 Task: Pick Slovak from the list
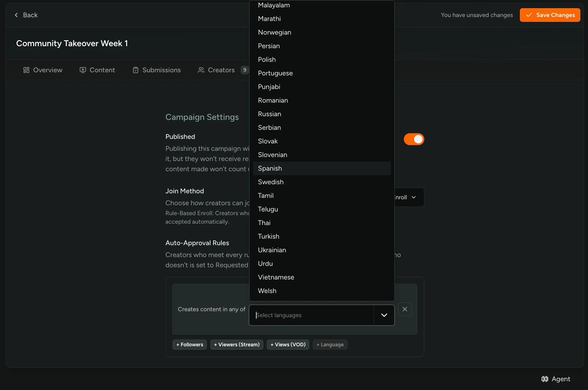(322, 141)
